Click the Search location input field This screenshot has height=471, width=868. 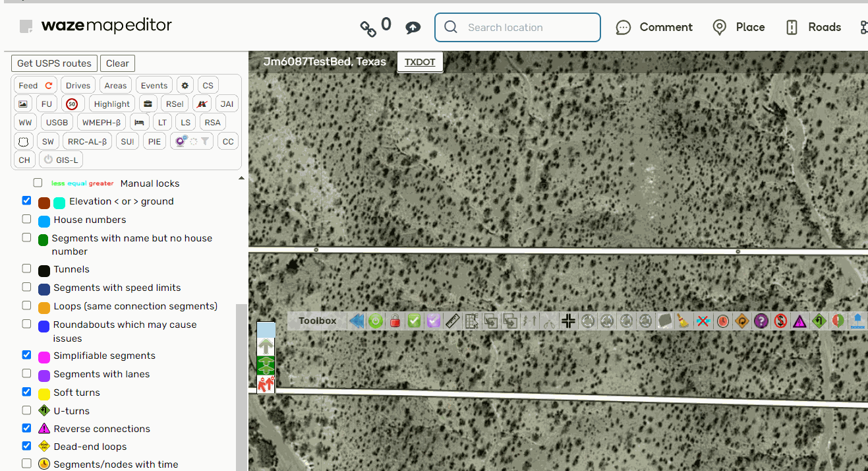[517, 27]
